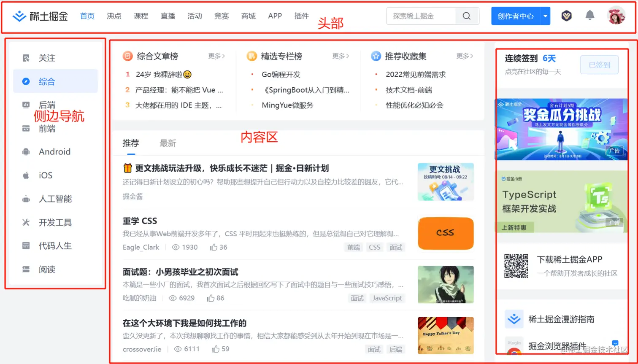Expand 更多 for 精选专栏榜
Screen dimensions: 638x364
point(341,56)
